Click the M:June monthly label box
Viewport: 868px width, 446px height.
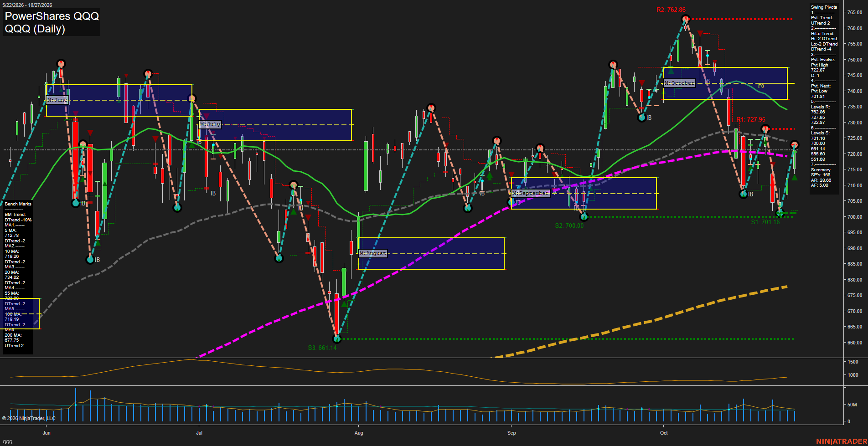tap(57, 100)
